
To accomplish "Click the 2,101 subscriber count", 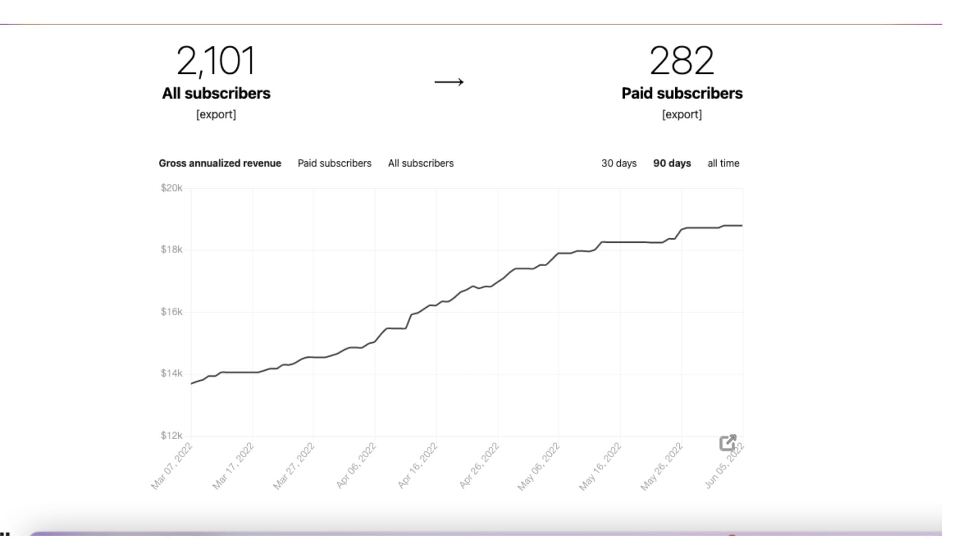I will tap(216, 61).
